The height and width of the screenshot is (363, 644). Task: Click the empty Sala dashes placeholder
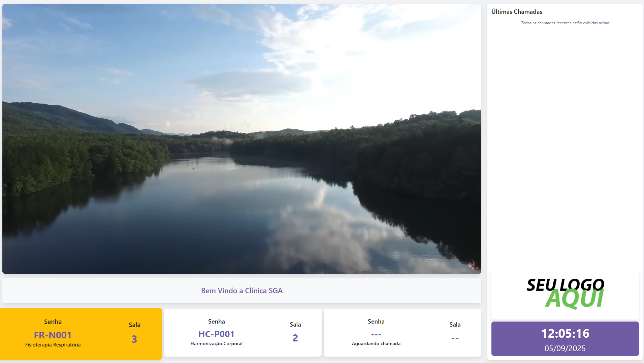coord(455,338)
